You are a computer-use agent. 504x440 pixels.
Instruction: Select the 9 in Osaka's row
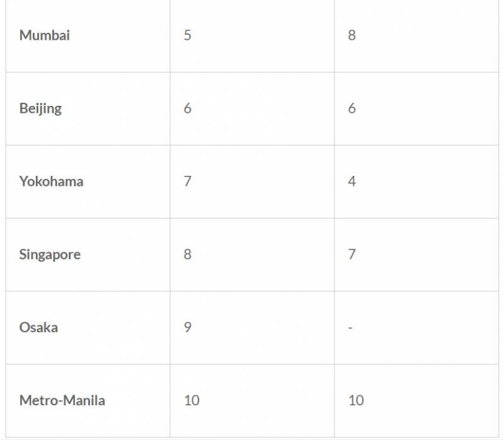188,328
